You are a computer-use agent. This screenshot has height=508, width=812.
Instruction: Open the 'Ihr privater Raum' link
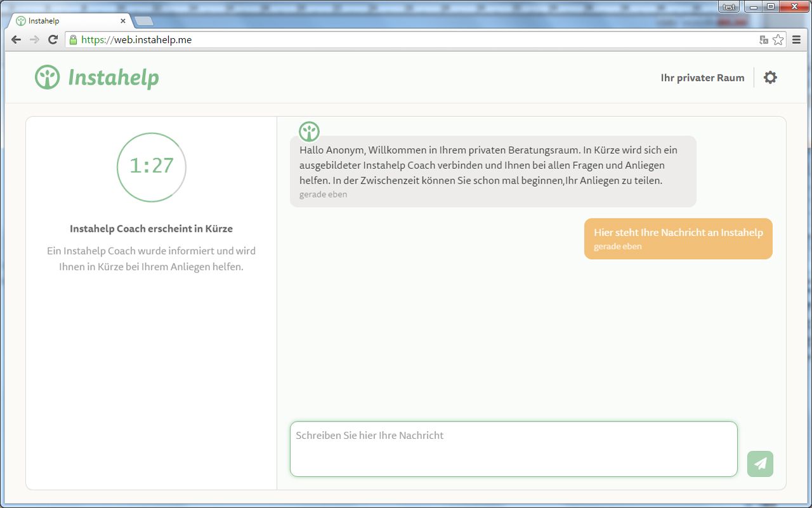coord(702,77)
